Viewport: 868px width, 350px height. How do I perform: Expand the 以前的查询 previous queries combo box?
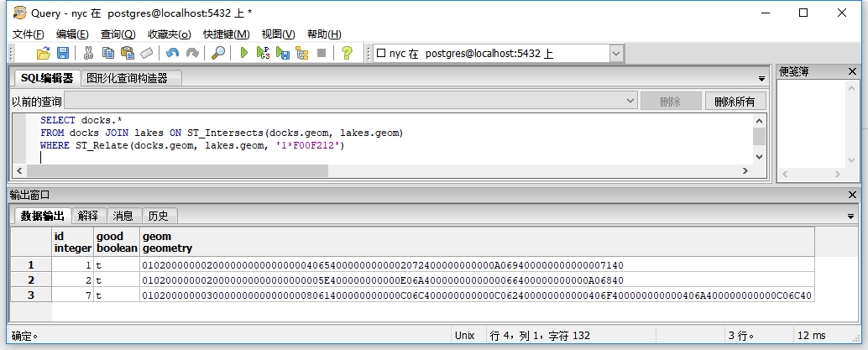coord(630,101)
